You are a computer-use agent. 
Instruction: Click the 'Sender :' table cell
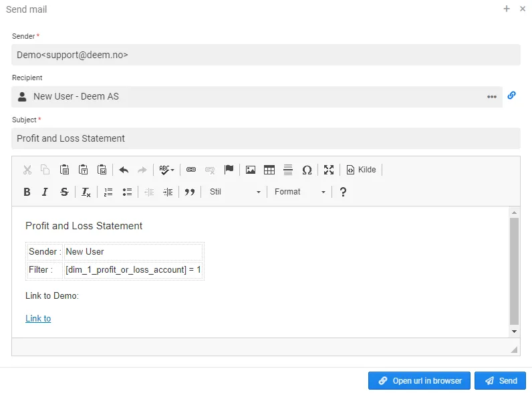pyautogui.click(x=45, y=252)
